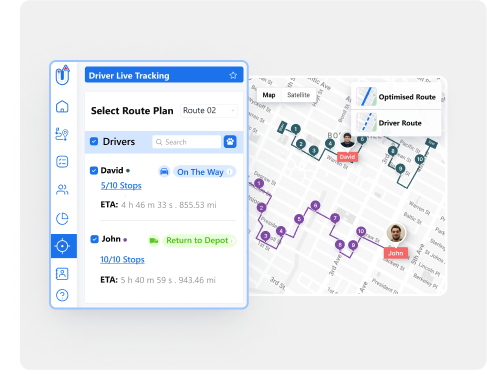Uncheck the David driver checkbox
This screenshot has width=487, height=376.
click(94, 170)
